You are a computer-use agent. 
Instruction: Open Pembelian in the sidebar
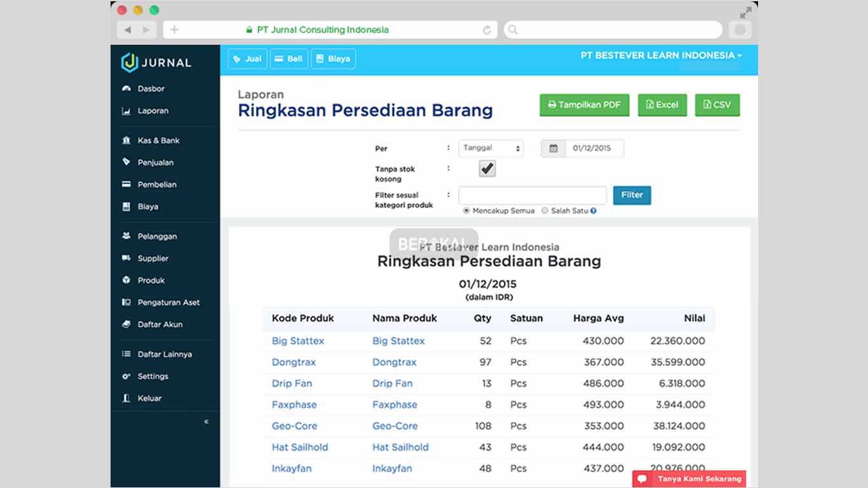[x=157, y=184]
